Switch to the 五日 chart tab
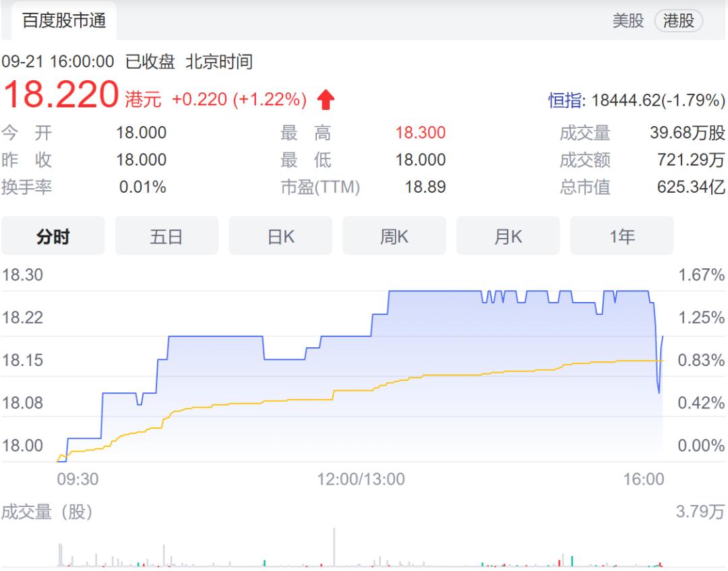728x571 pixels. pyautogui.click(x=167, y=236)
